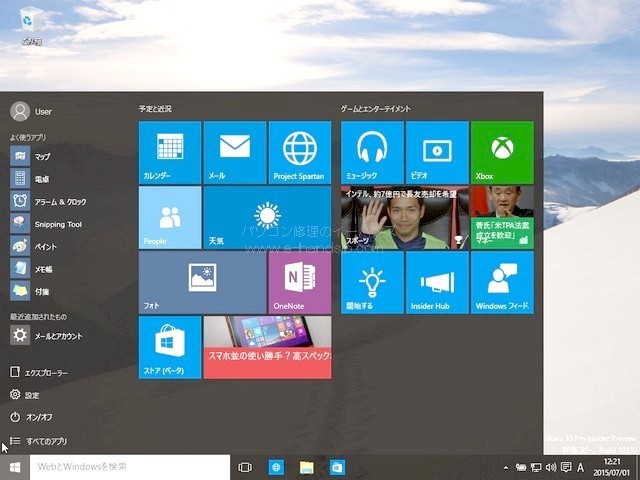Open Task View on the taskbar

coord(245,467)
